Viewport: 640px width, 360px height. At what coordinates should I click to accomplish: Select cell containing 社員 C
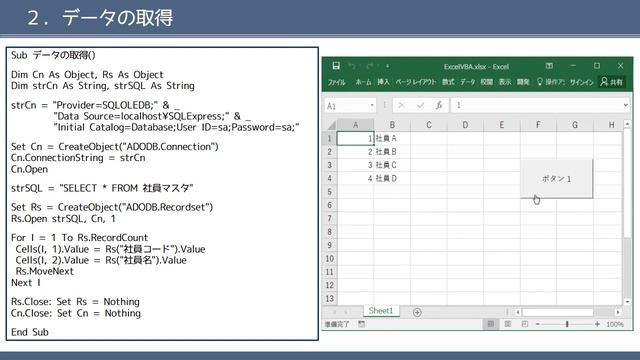tap(392, 165)
